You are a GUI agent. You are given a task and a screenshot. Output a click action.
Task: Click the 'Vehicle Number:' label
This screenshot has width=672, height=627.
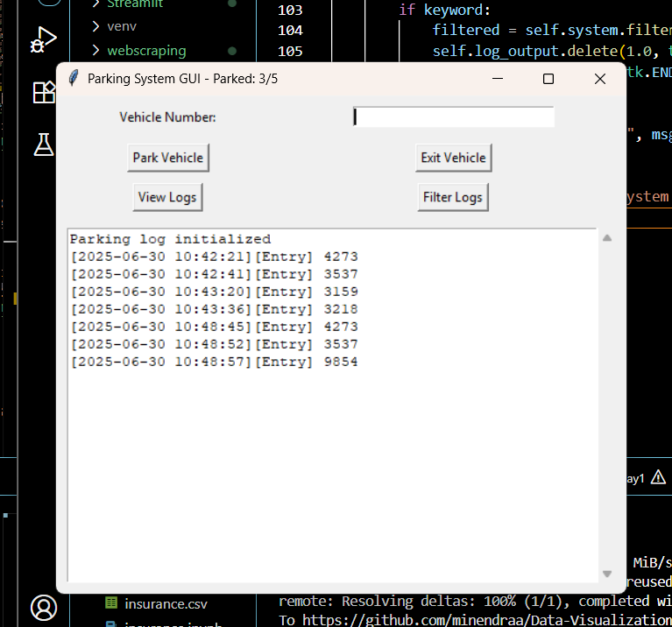coord(167,117)
